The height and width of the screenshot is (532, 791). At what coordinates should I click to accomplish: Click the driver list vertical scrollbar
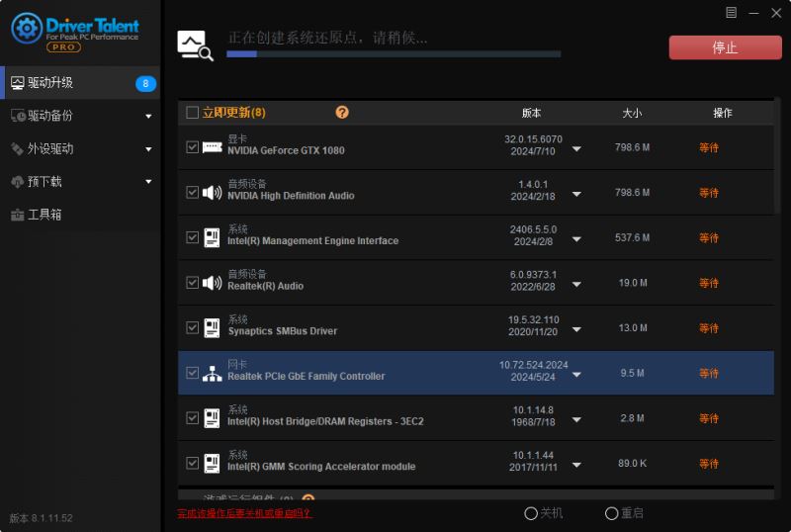[777, 156]
